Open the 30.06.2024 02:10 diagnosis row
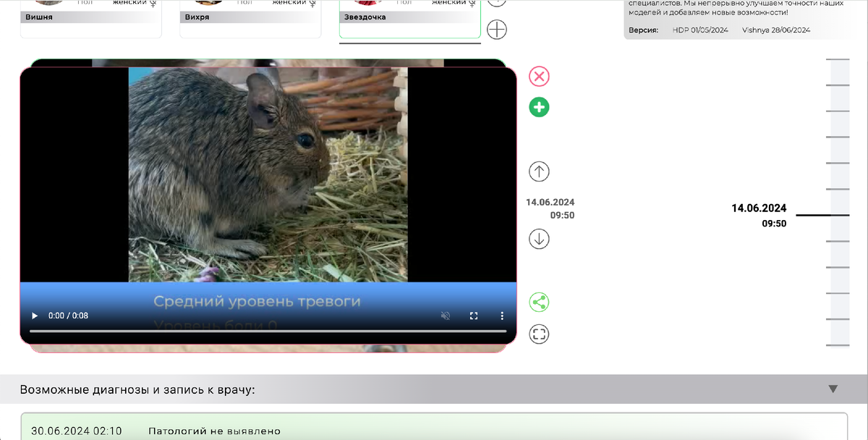 click(x=434, y=428)
